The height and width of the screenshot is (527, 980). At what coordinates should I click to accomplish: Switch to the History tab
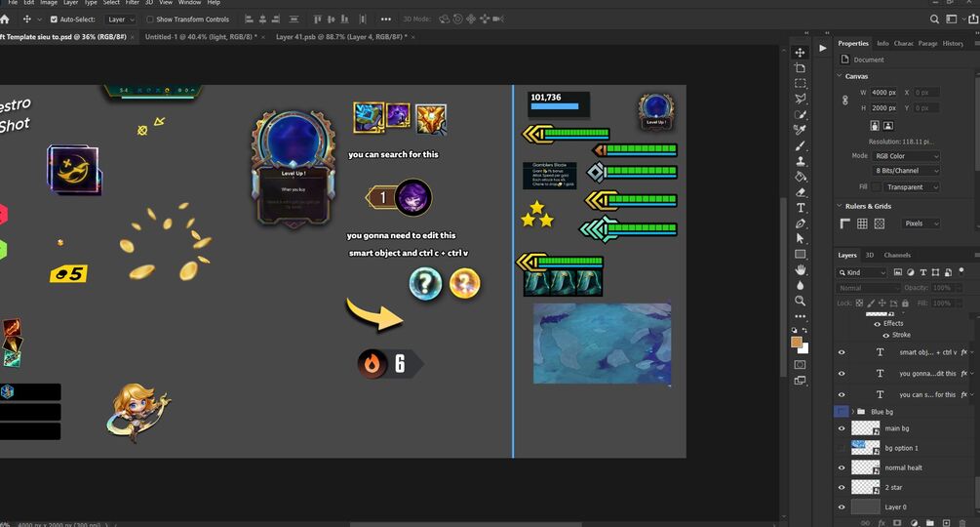(953, 43)
